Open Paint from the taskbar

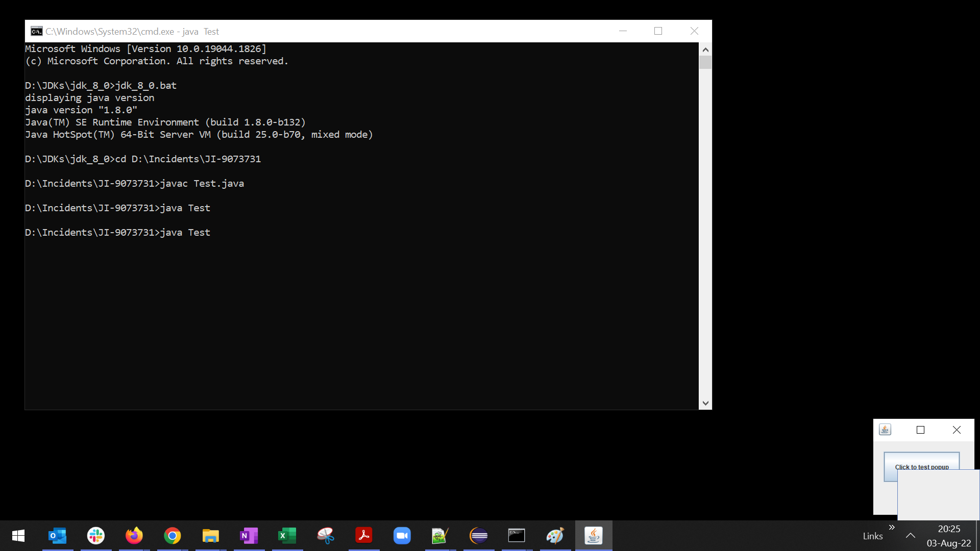(555, 536)
